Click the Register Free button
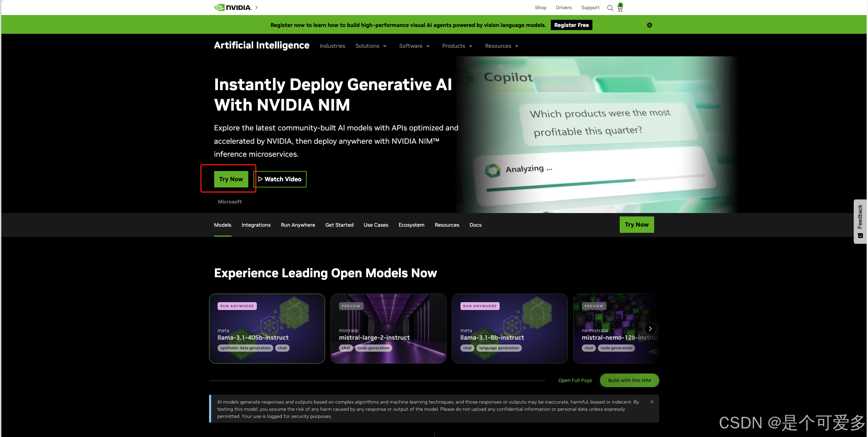The height and width of the screenshot is (437, 868). [x=571, y=25]
